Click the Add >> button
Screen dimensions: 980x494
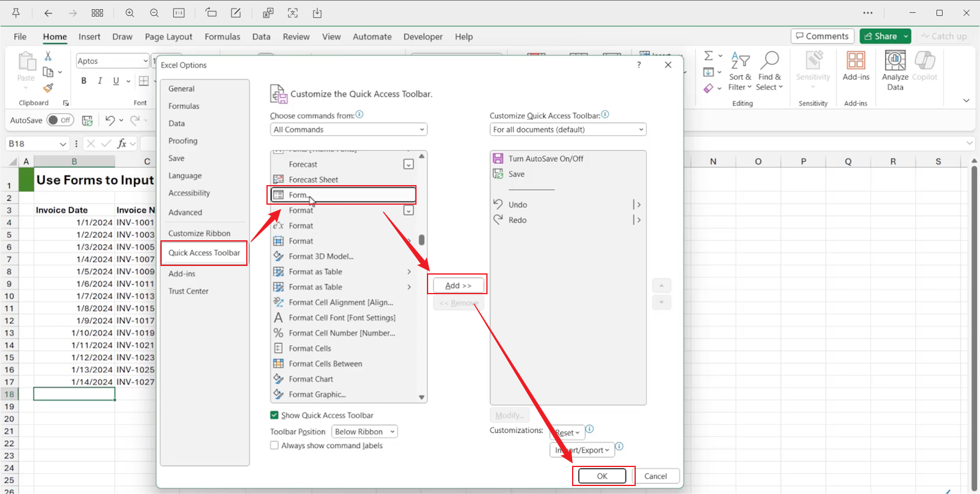pos(458,286)
